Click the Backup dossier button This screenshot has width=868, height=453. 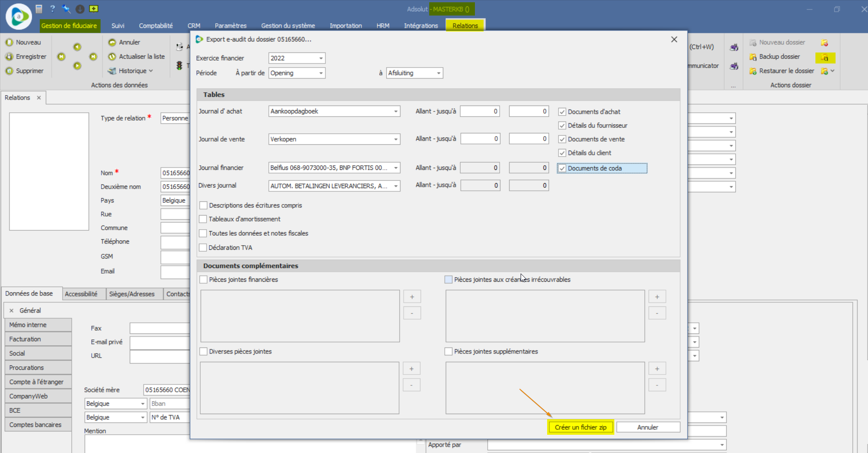tap(774, 57)
